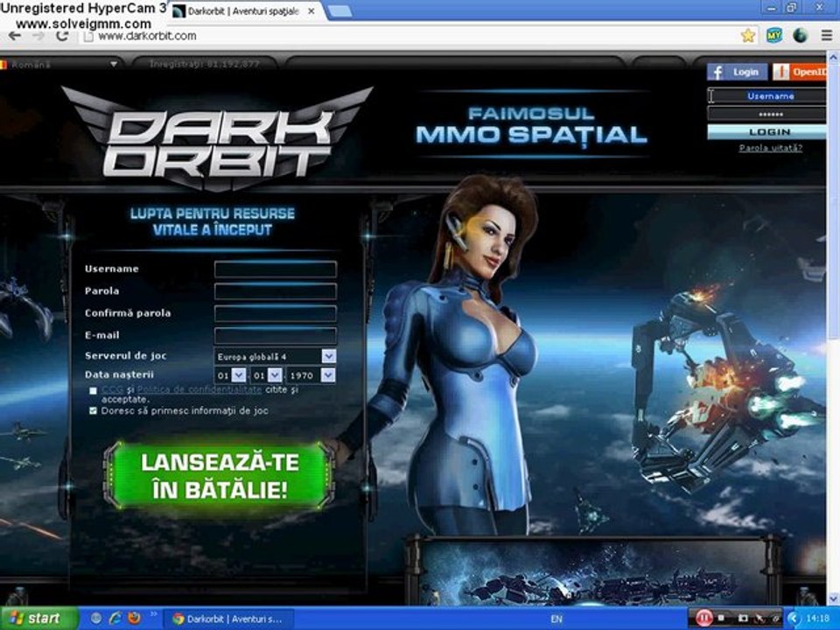Launch Firefox from quick launch

pyautogui.click(x=134, y=619)
